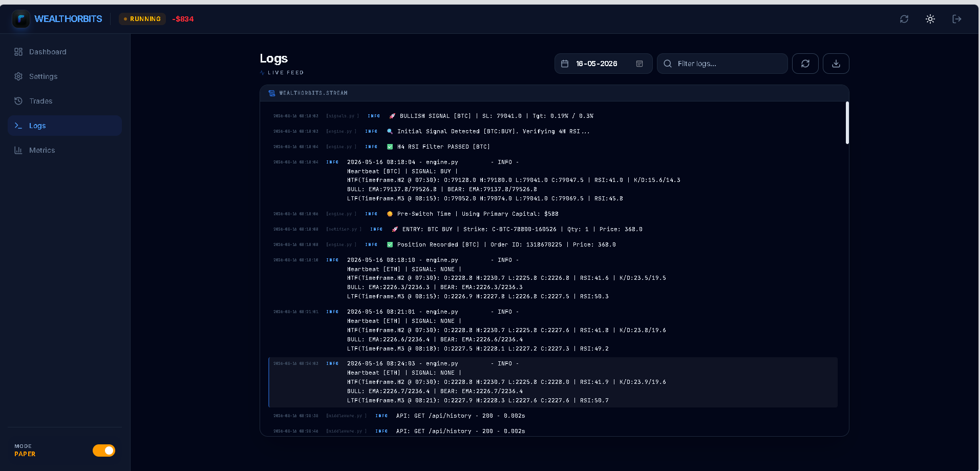The height and width of the screenshot is (471, 980).
Task: Click the Dashboard grid icon
Action: click(18, 52)
